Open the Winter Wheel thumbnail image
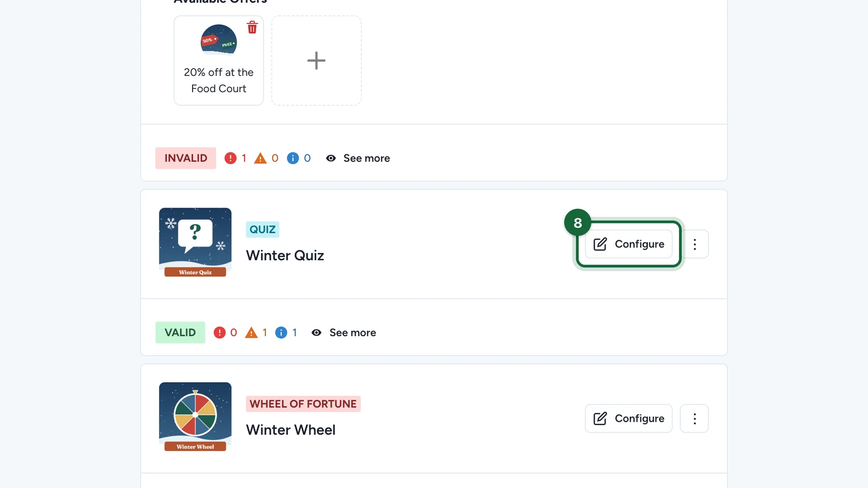This screenshot has width=868, height=488. 195,417
